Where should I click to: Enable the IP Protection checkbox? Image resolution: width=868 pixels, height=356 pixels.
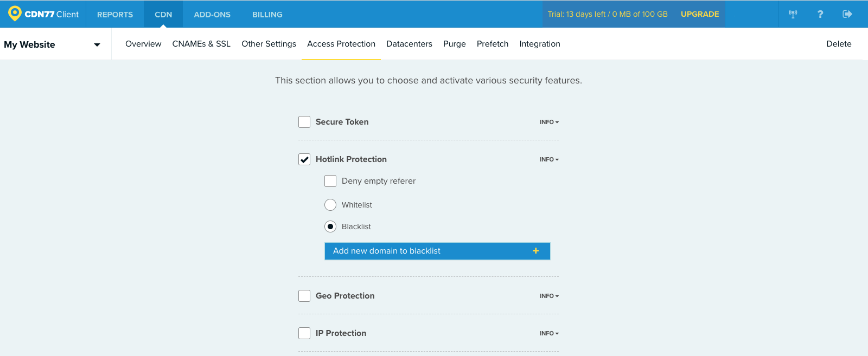tap(304, 333)
